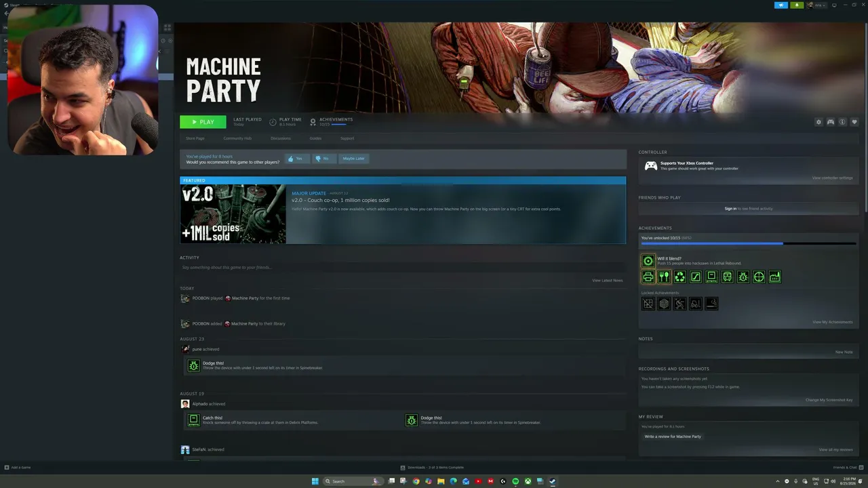Open the v2.0 major update thumbnail
868x488 pixels.
click(x=233, y=213)
